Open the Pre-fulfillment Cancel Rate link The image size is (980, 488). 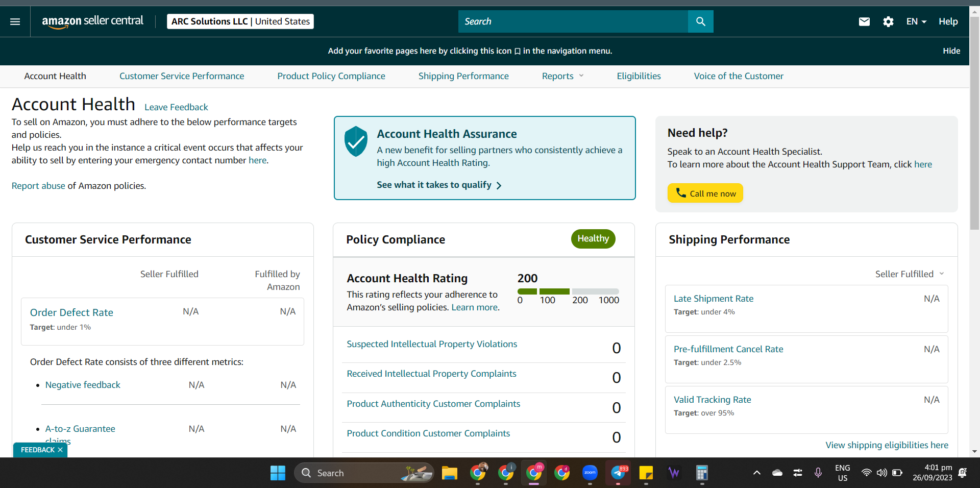[x=728, y=349]
